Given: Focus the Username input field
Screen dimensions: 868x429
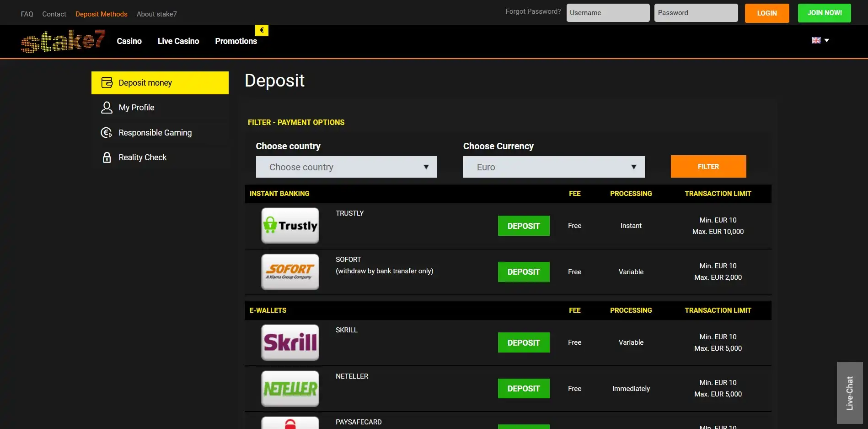Looking at the screenshot, I should (608, 13).
